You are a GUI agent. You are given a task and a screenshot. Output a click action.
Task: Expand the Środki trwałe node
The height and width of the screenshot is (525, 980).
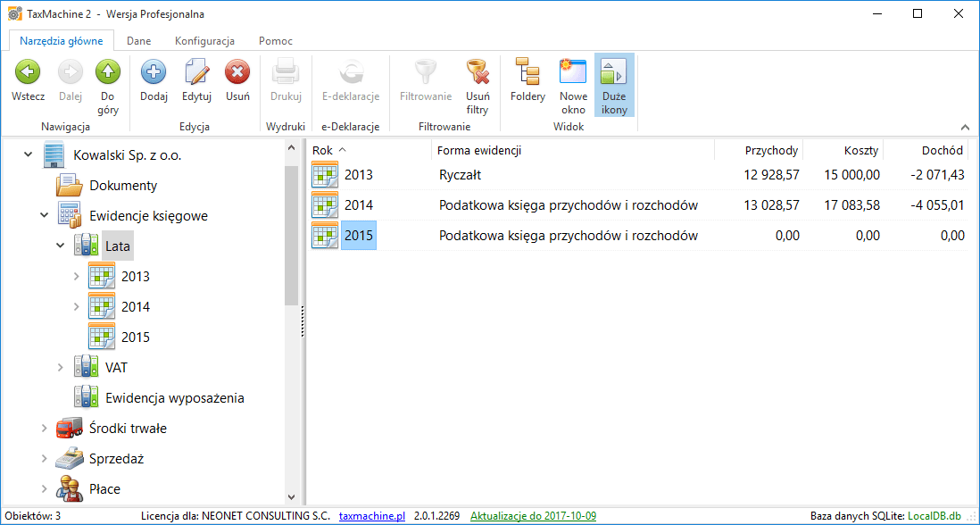pos(42,428)
